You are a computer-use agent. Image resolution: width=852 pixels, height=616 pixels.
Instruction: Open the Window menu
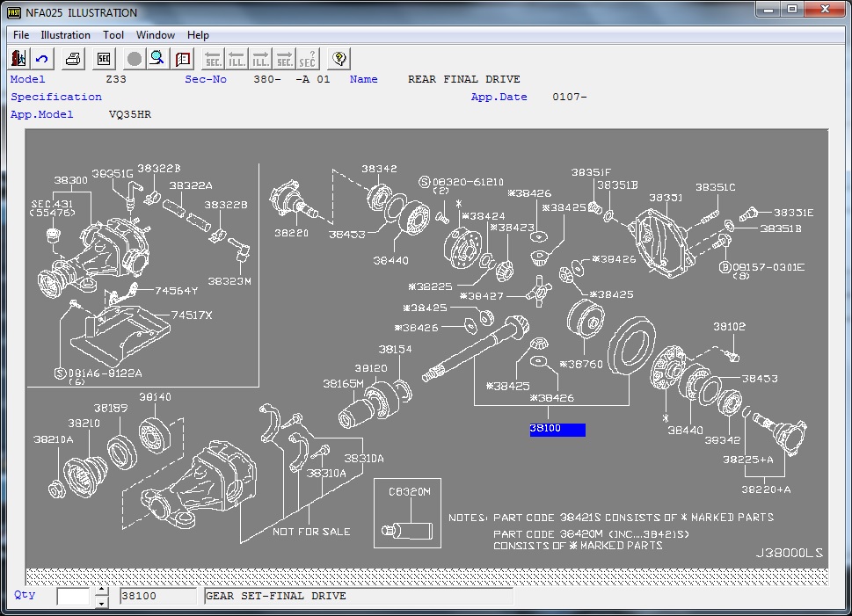pos(156,35)
